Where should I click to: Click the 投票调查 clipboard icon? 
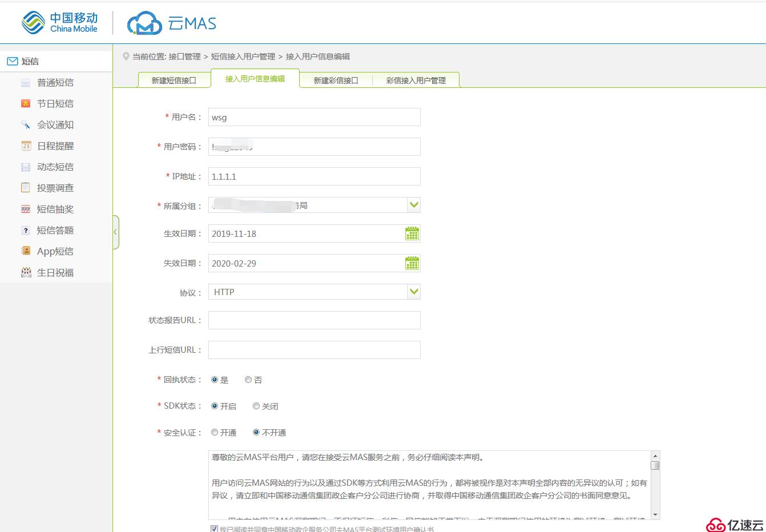point(26,187)
